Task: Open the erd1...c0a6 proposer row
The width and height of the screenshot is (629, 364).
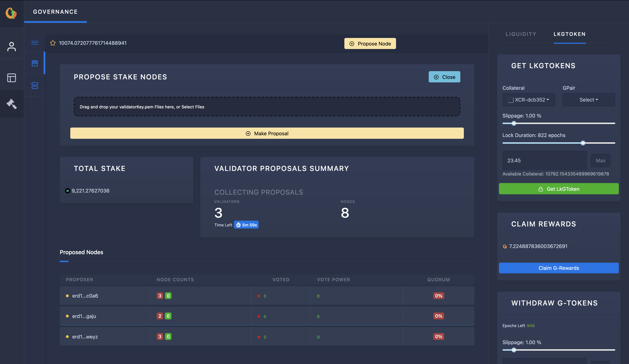Action: click(85, 296)
